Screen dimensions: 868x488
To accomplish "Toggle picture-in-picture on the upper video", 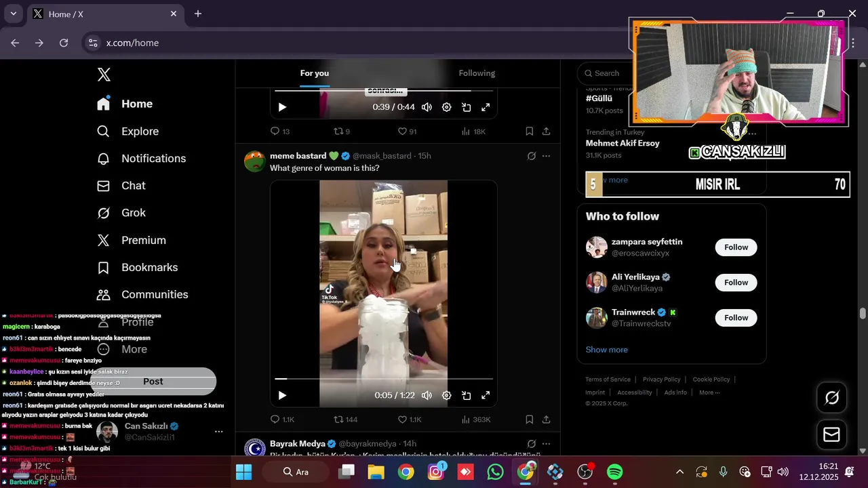I will coord(466,107).
